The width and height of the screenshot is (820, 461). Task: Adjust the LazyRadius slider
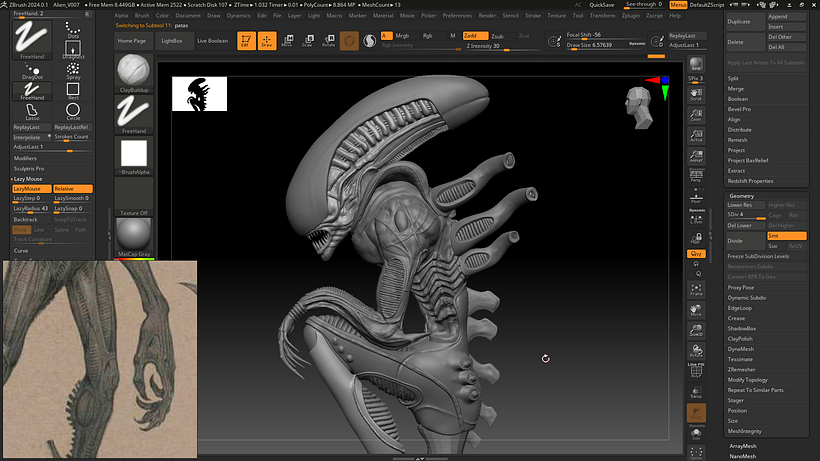click(x=32, y=209)
